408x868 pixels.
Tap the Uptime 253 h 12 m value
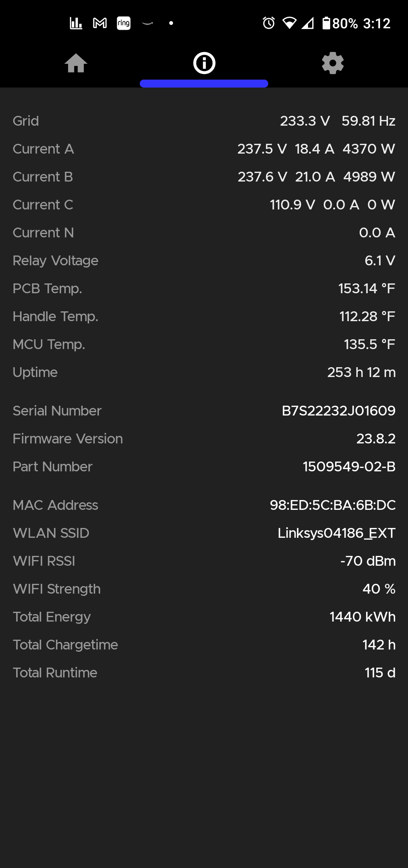point(361,372)
